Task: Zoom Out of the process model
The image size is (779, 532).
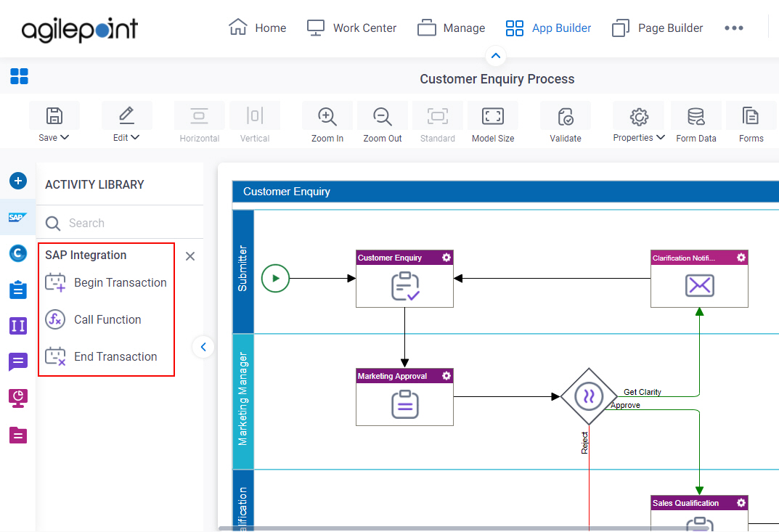Action: (x=382, y=123)
